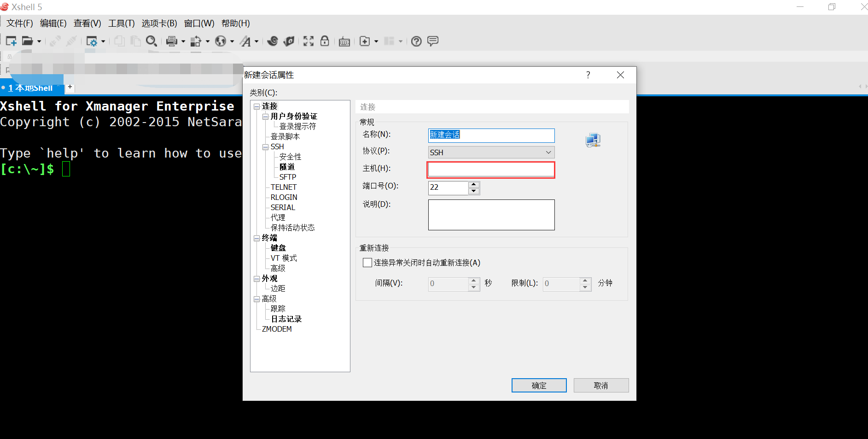
Task: Collapse the SSH tree node
Action: [x=265, y=147]
